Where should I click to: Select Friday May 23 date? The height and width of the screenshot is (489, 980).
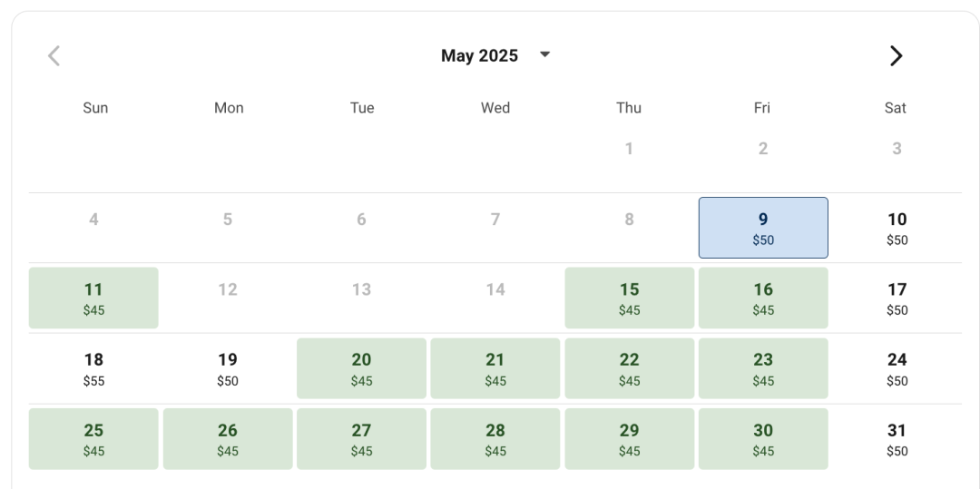763,368
